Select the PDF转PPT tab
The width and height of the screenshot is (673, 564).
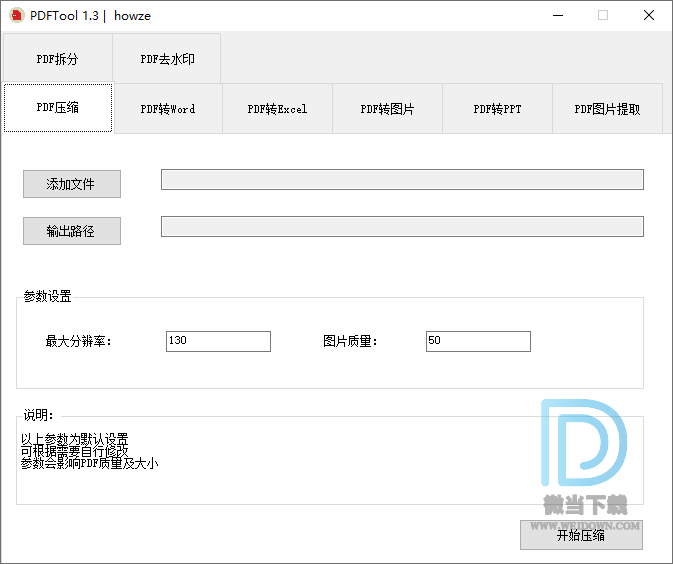pyautogui.click(x=497, y=109)
